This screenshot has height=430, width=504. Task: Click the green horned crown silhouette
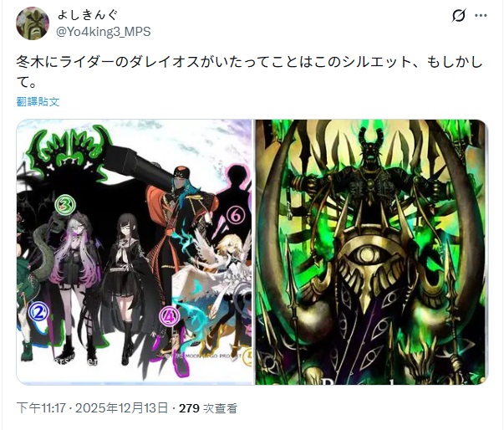tap(71, 148)
